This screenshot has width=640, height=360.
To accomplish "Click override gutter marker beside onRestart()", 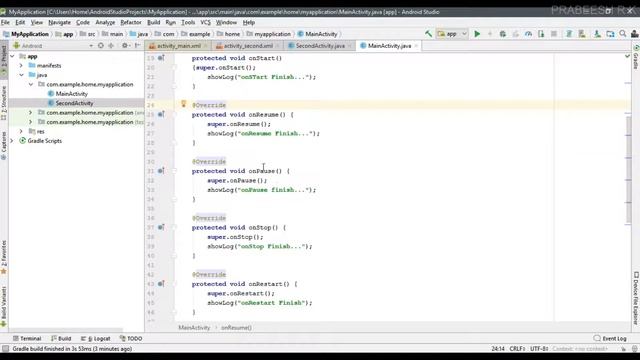I will 161,284.
